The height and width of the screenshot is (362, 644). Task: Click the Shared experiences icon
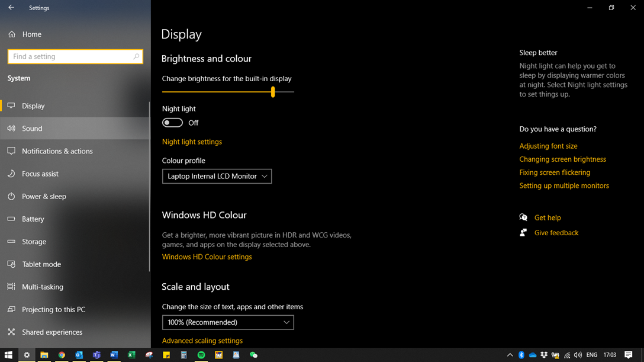[x=11, y=332]
